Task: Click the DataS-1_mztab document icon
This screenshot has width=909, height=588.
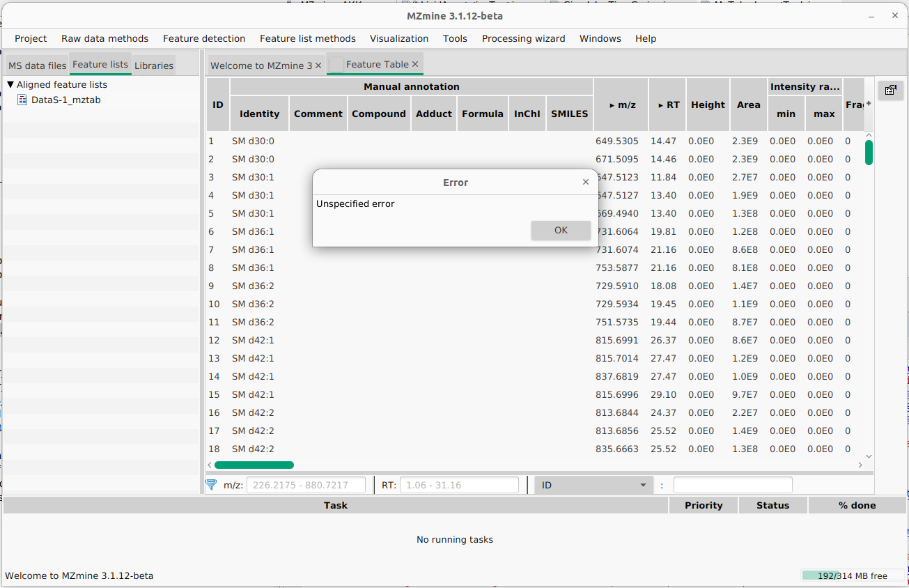Action: tap(23, 99)
